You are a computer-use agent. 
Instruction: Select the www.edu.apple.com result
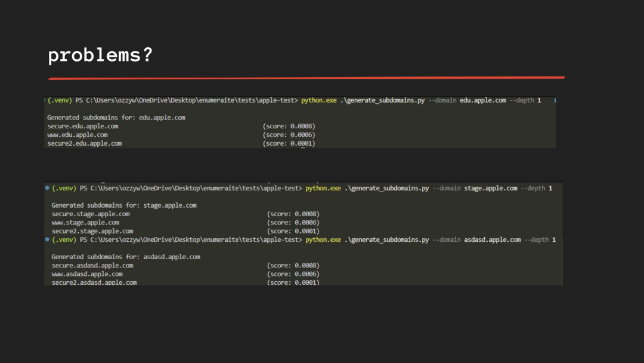[x=77, y=135]
